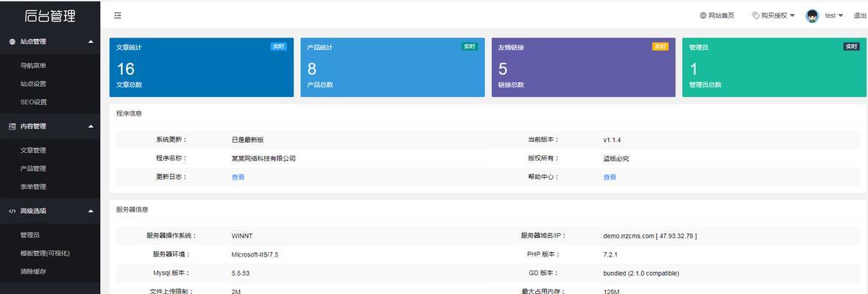Open 站点设置 in sidebar

pyautogui.click(x=33, y=84)
